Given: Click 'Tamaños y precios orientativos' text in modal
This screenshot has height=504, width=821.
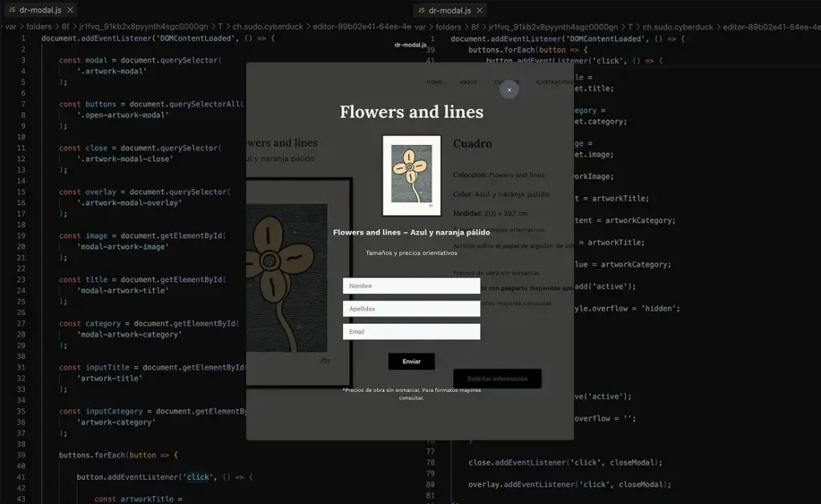Looking at the screenshot, I should tap(411, 252).
